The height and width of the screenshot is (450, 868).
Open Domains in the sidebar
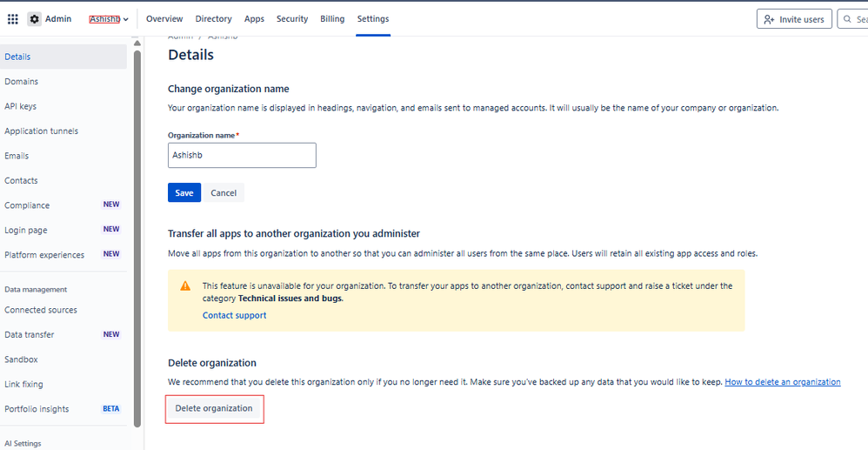pyautogui.click(x=63, y=82)
